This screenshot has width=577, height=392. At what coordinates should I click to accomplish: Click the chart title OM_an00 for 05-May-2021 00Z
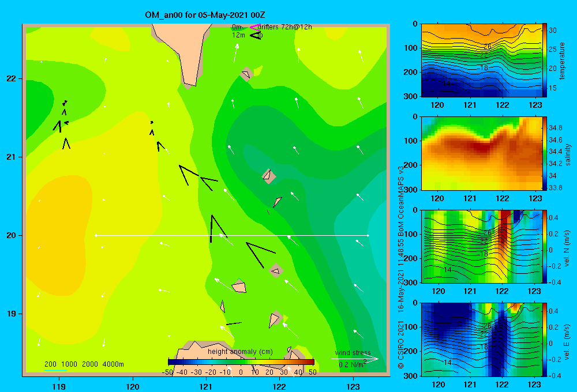coord(205,15)
